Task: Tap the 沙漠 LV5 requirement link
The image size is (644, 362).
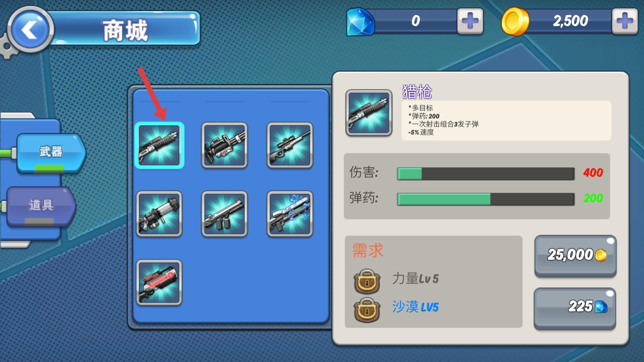Action: [x=415, y=307]
